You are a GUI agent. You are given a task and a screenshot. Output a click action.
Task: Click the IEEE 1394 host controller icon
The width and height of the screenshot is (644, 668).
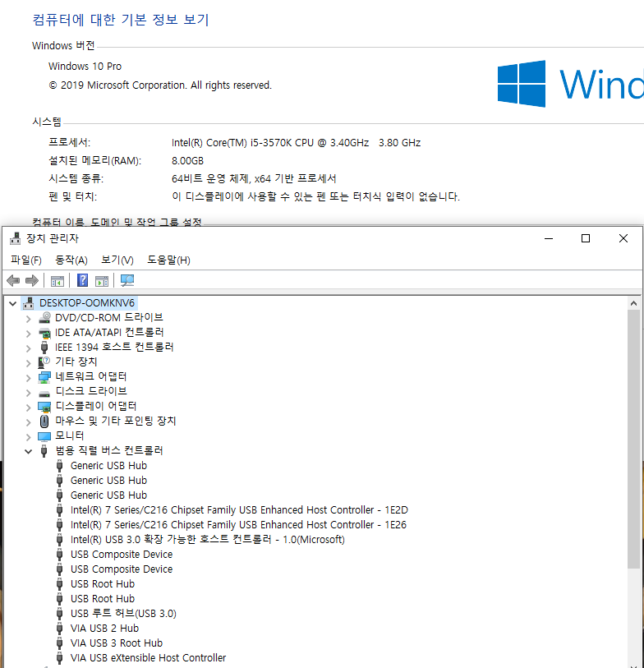(44, 348)
